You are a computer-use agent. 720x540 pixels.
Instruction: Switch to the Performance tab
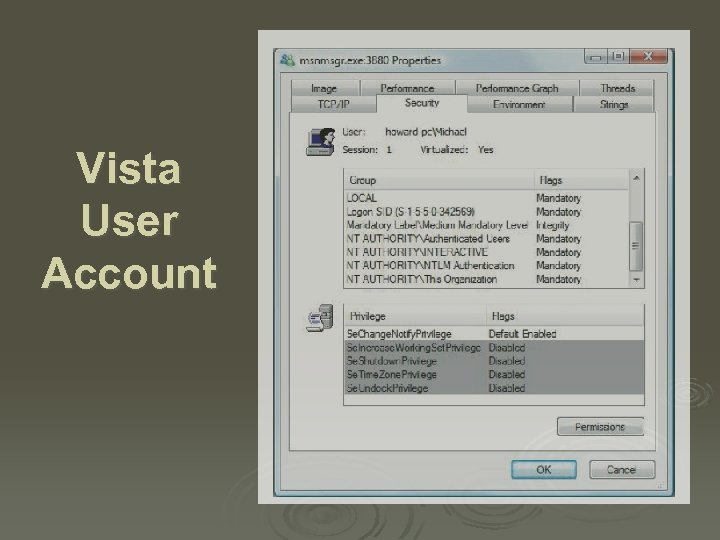click(x=407, y=88)
